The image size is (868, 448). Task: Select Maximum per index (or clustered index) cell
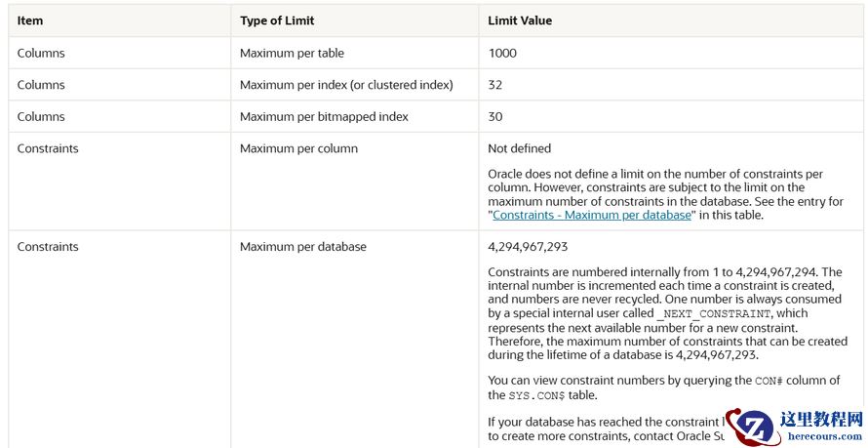point(346,85)
